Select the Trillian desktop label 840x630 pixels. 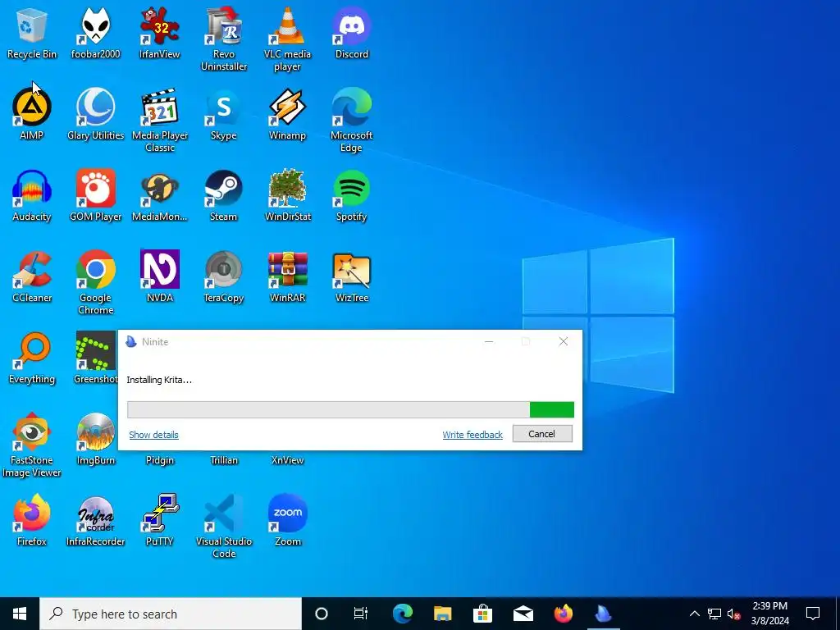click(x=224, y=460)
